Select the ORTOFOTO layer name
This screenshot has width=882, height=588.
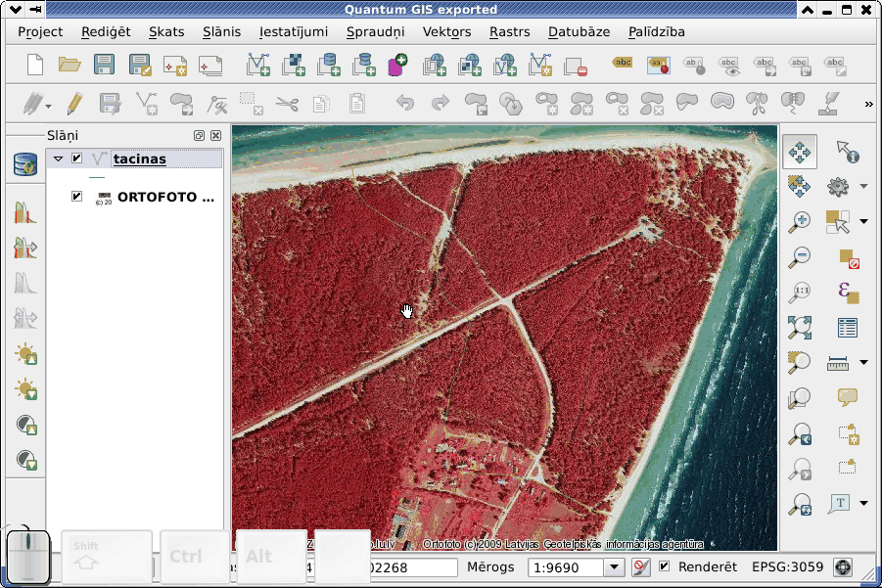click(165, 197)
